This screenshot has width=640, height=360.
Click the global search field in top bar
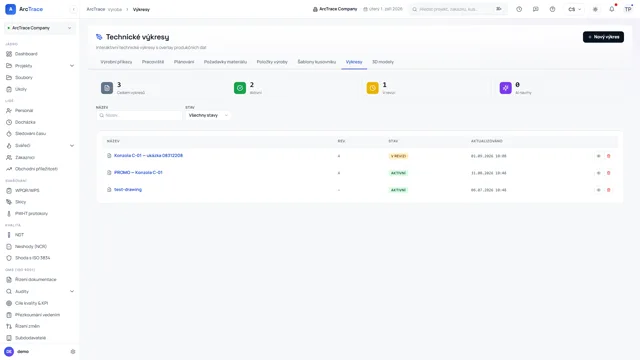(x=458, y=9)
